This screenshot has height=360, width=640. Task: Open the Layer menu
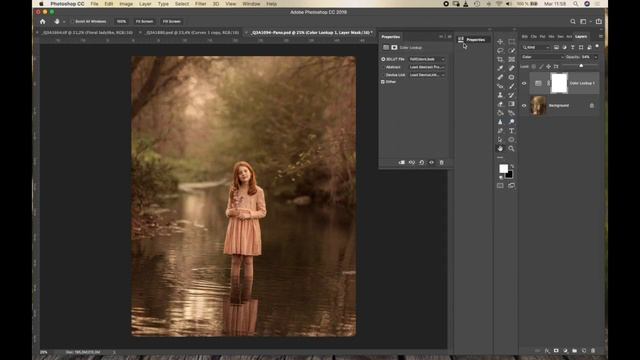[145, 4]
